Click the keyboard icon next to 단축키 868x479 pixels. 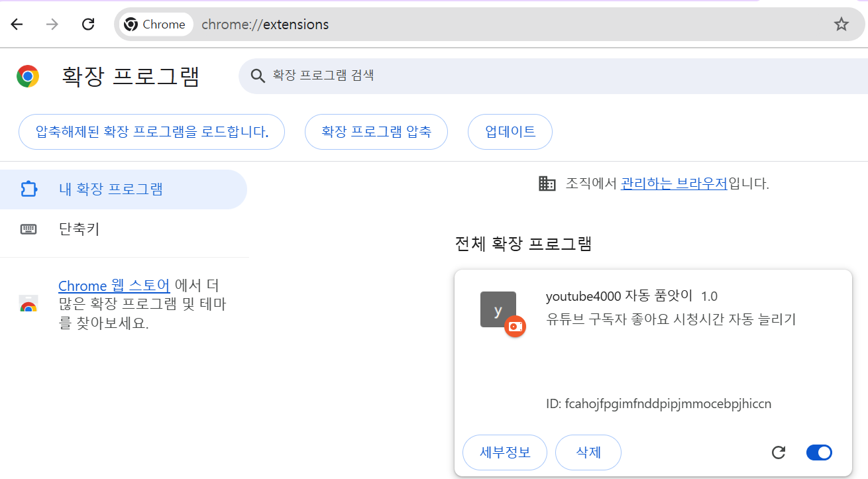pyautogui.click(x=28, y=229)
